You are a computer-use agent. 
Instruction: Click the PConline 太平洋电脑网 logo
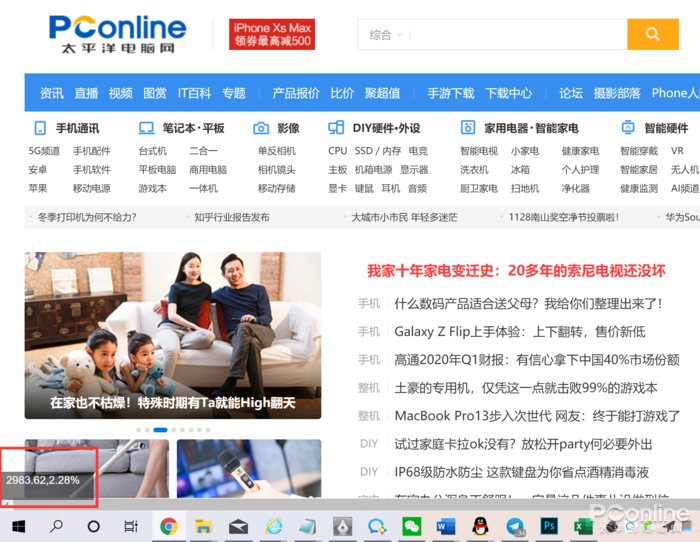118,34
